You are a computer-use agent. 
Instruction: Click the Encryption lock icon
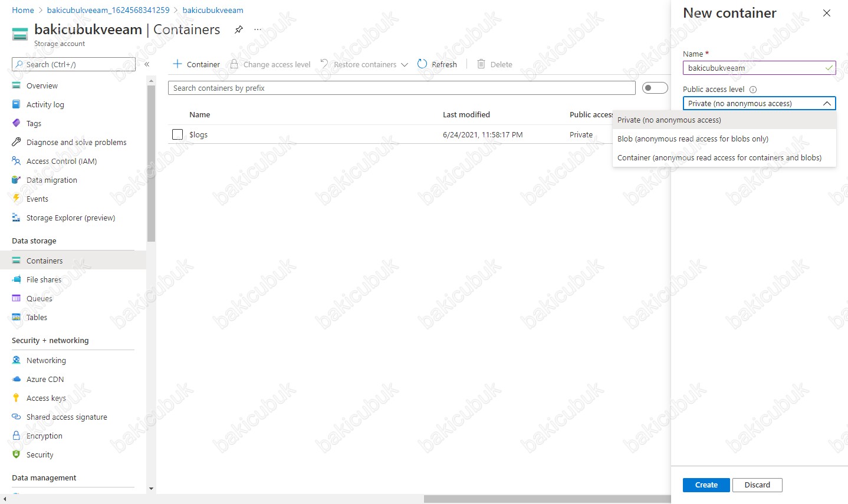17,436
